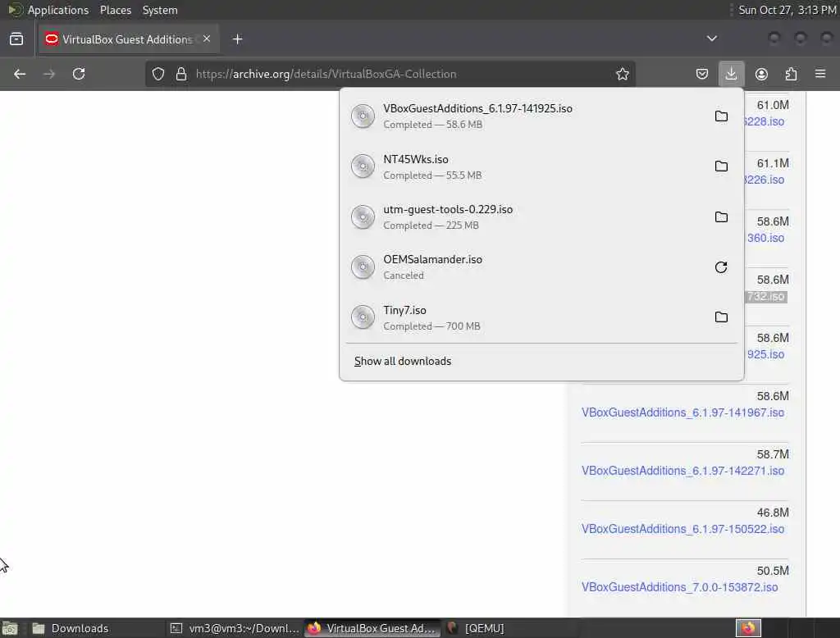The width and height of the screenshot is (840, 638).
Task: Open the tracking protection shield icon
Action: pyautogui.click(x=158, y=74)
